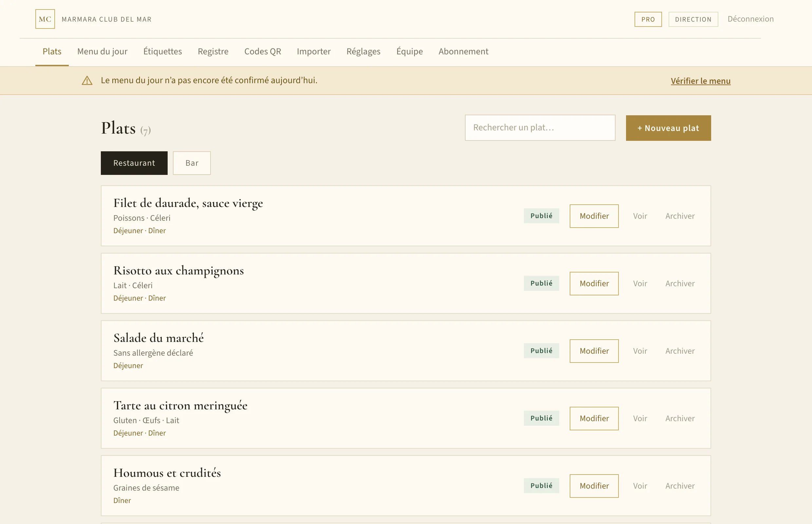Select the Codes QR tab
The width and height of the screenshot is (812, 524).
click(263, 51)
